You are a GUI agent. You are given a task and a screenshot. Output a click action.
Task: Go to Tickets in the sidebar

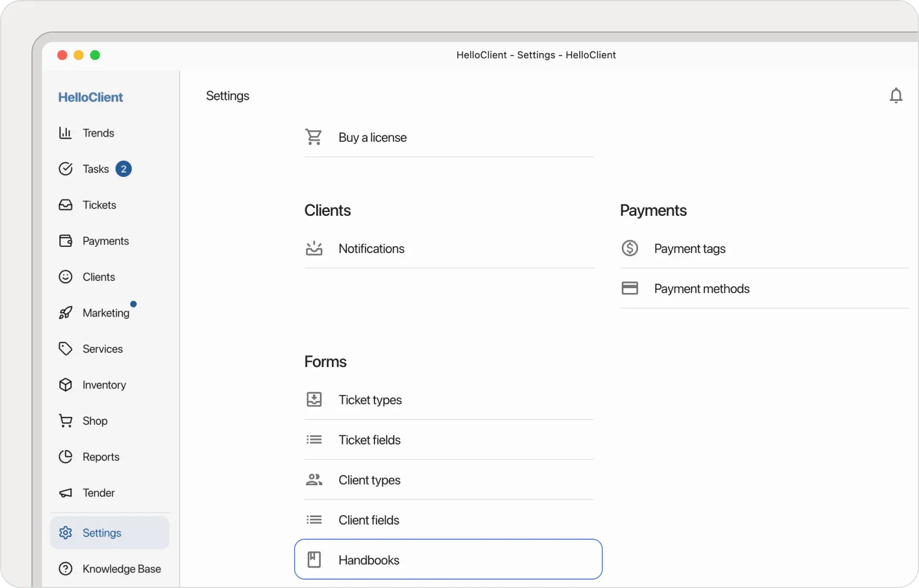(x=99, y=205)
